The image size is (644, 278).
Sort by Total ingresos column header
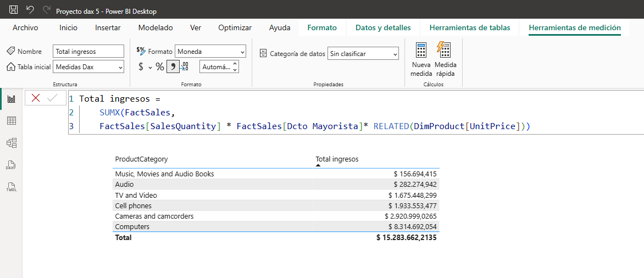click(337, 159)
